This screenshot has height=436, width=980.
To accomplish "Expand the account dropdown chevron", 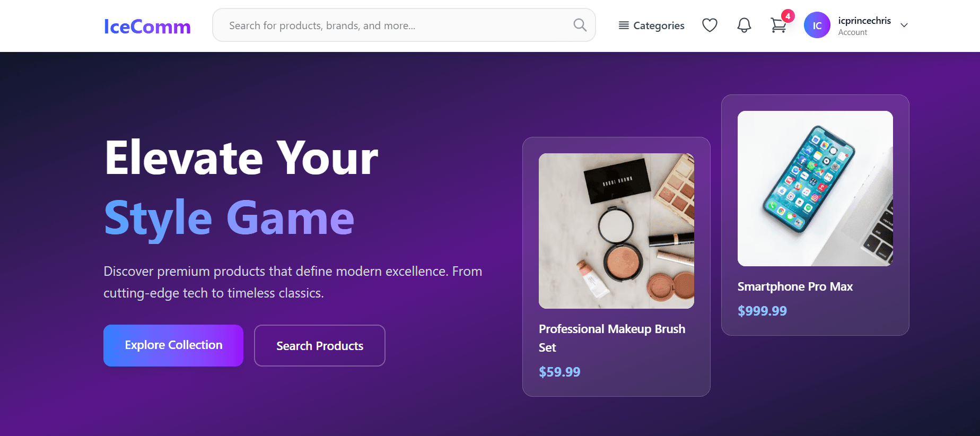I will [x=904, y=25].
